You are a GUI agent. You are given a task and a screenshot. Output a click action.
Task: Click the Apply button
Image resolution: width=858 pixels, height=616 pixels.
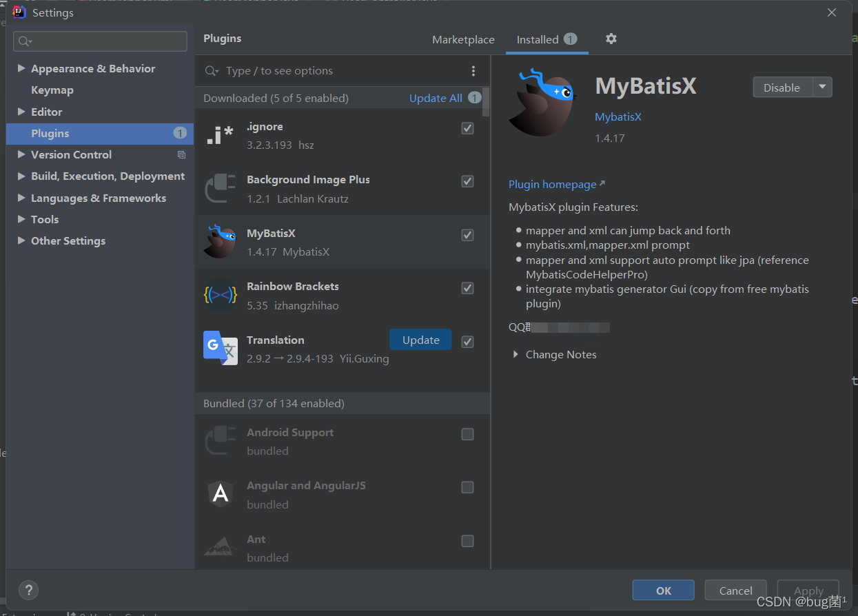(x=808, y=591)
